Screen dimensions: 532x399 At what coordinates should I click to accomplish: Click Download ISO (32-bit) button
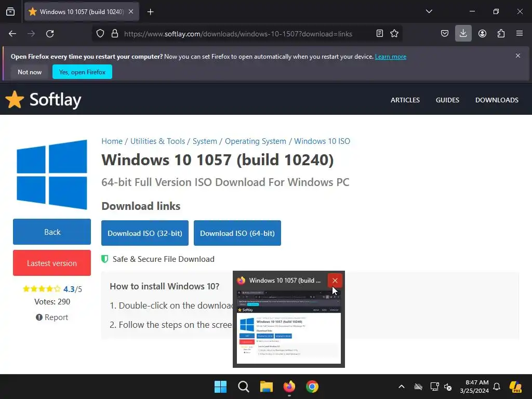[x=145, y=233]
